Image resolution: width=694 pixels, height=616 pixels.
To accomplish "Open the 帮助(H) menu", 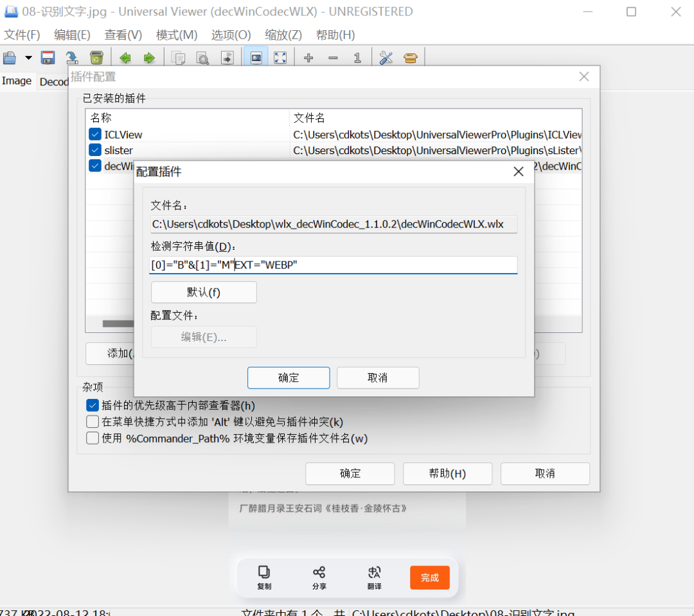I will (x=335, y=35).
